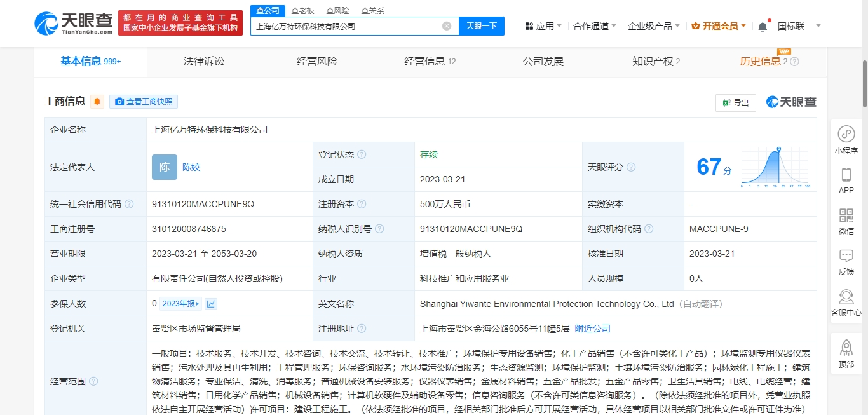The height and width of the screenshot is (415, 868).
Task: Clear the search box with X icon
Action: click(x=447, y=26)
